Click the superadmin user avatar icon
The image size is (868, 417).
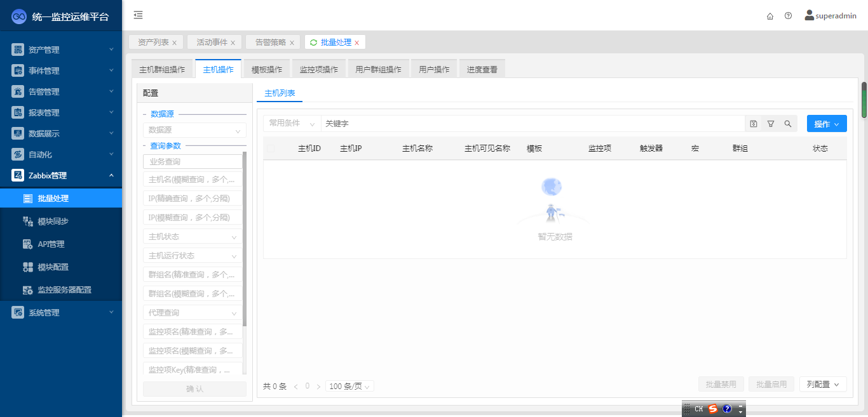click(x=810, y=15)
